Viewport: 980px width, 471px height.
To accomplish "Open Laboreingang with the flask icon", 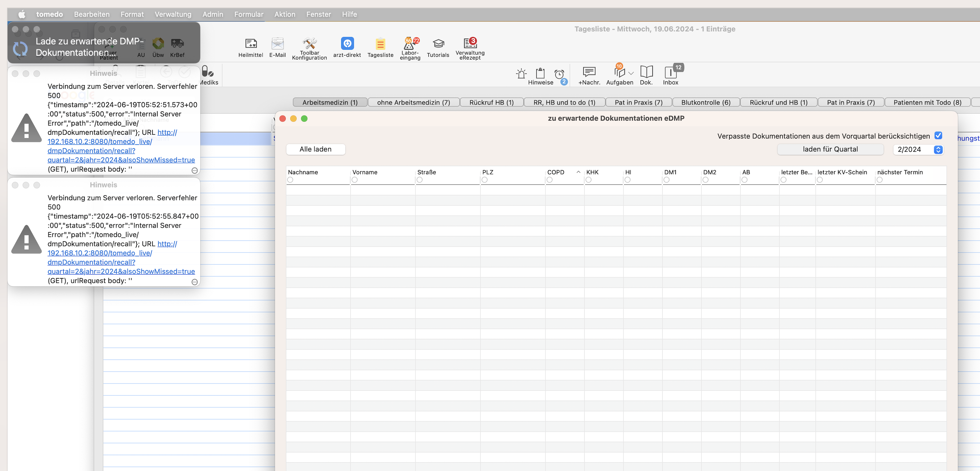I will (410, 48).
